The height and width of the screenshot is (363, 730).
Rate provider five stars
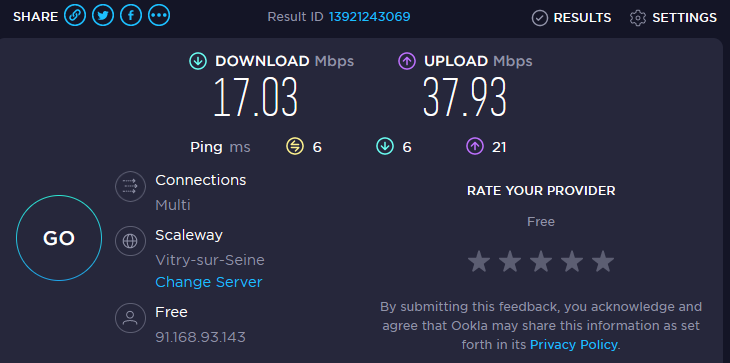point(603,261)
